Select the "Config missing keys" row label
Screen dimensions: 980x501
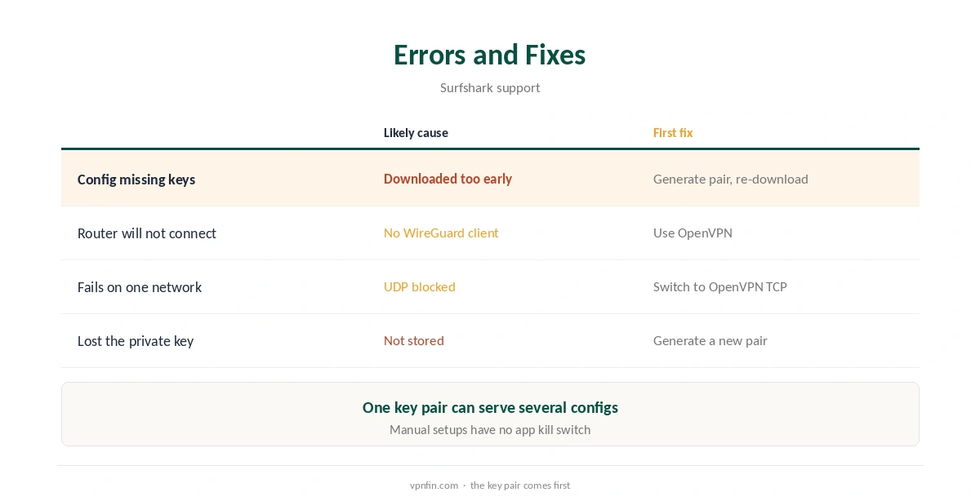tap(136, 180)
